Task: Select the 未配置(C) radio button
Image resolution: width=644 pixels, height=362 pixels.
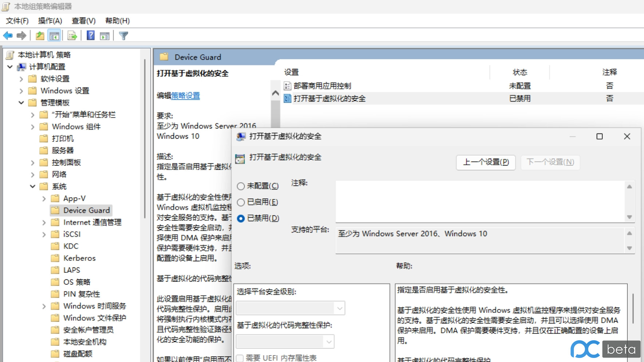Action: pyautogui.click(x=241, y=186)
